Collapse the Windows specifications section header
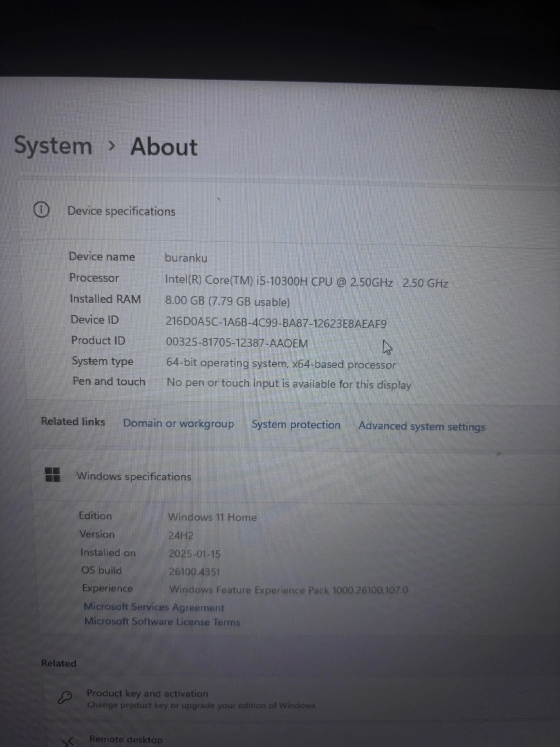Screen dimensions: 560x747 [x=296, y=476]
